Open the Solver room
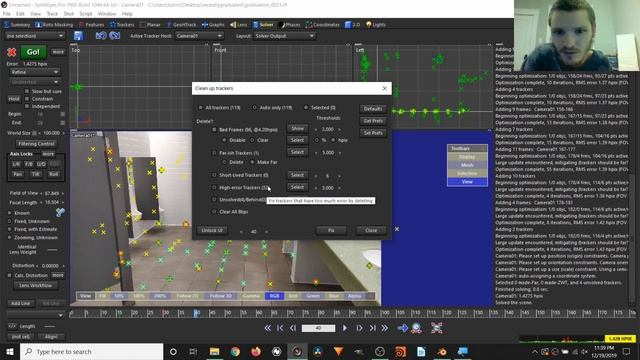Viewport: 640px width, 360px height. 263,24
